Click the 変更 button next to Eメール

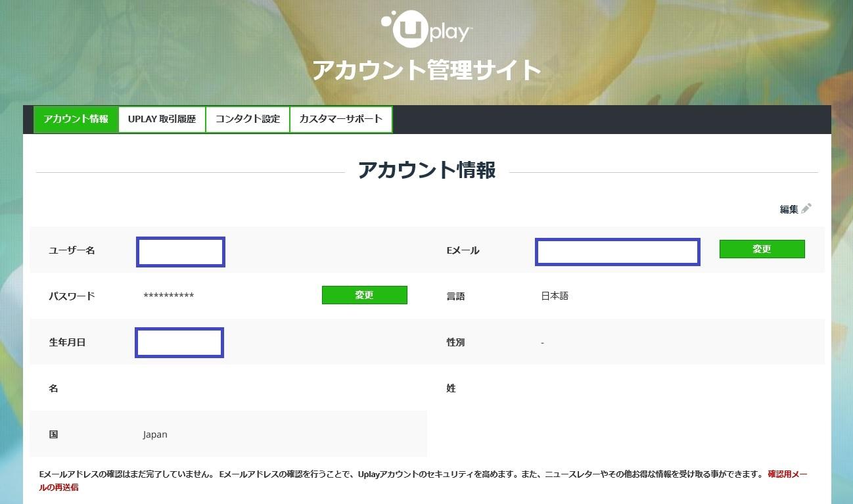click(762, 249)
